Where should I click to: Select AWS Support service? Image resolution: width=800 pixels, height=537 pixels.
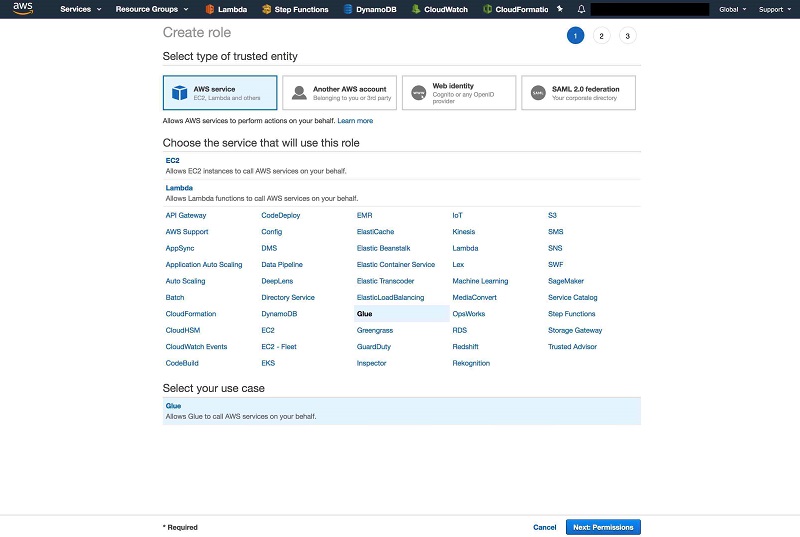(x=187, y=232)
